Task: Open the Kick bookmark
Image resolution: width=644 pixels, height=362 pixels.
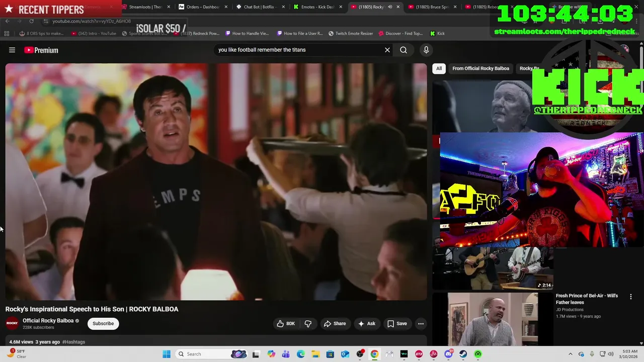Action: click(x=437, y=33)
